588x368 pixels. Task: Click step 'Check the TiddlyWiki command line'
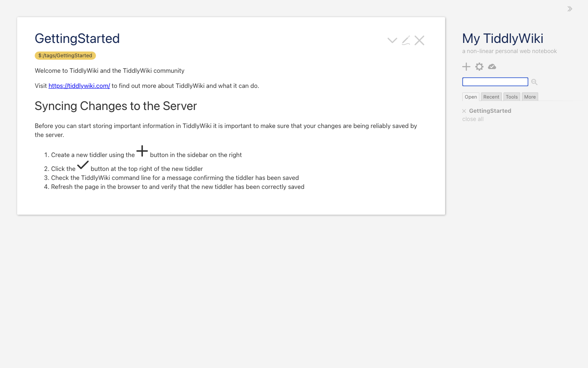[175, 178]
